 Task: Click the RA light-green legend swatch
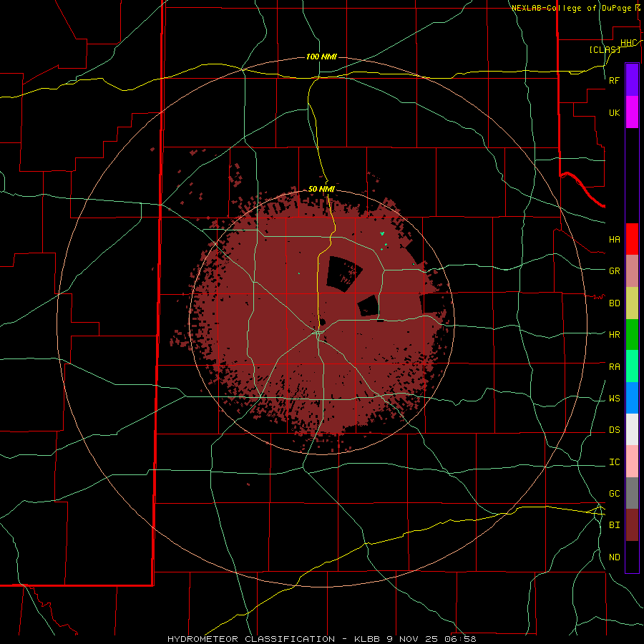click(x=632, y=366)
